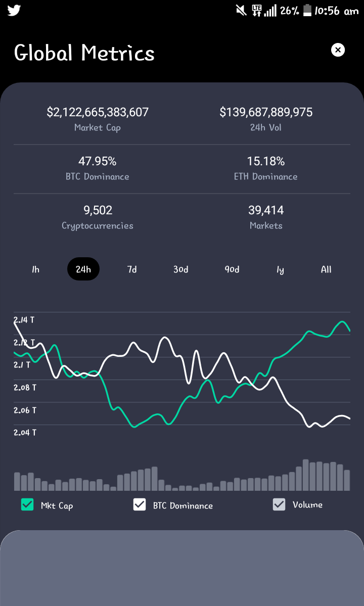Switch chart to 7d range

[132, 269]
